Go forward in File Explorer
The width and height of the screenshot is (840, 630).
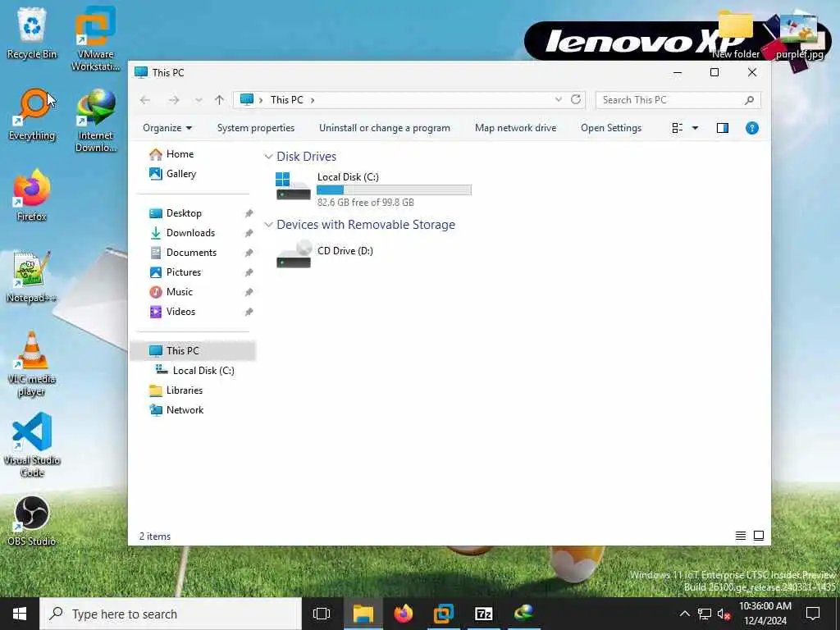point(174,100)
